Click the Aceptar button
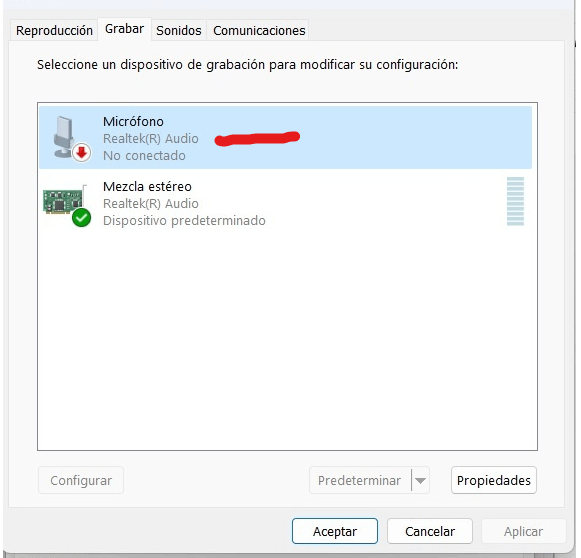 coord(335,531)
